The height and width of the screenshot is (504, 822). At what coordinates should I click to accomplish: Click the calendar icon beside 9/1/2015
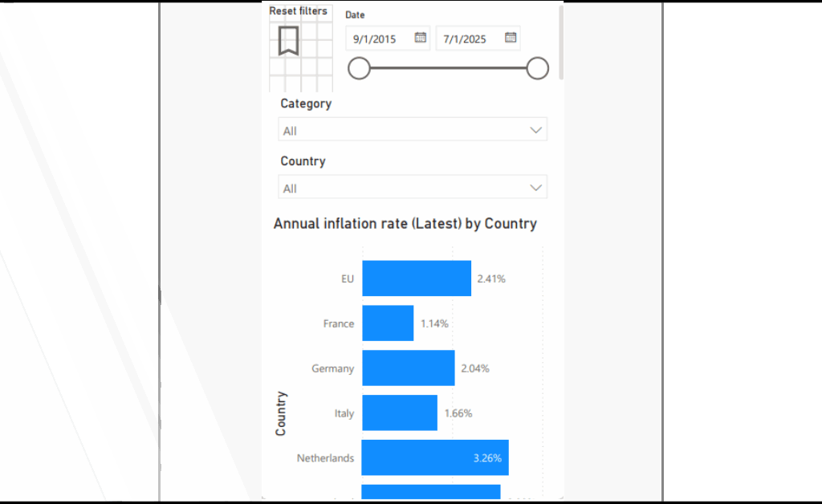click(x=421, y=38)
